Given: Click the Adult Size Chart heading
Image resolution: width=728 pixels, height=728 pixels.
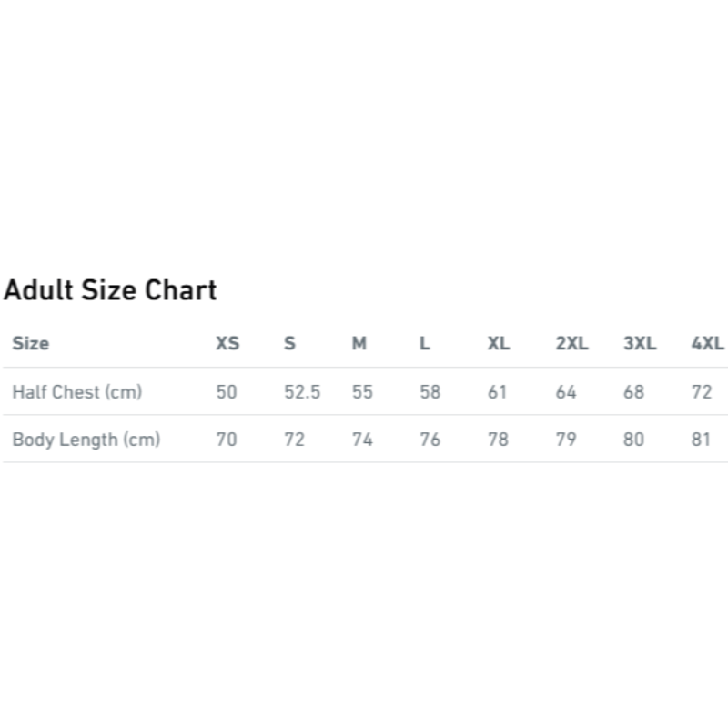Looking at the screenshot, I should tap(110, 290).
